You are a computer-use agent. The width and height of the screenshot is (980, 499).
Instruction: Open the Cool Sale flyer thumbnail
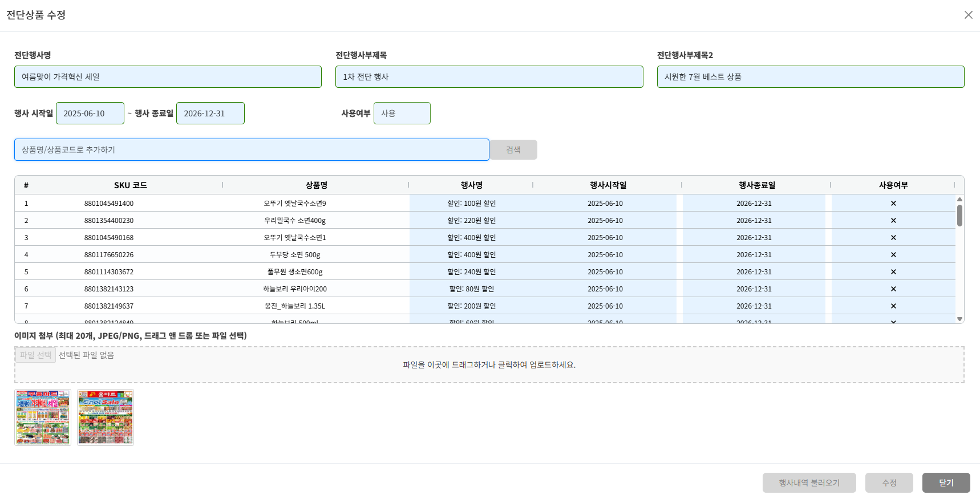[x=106, y=417]
